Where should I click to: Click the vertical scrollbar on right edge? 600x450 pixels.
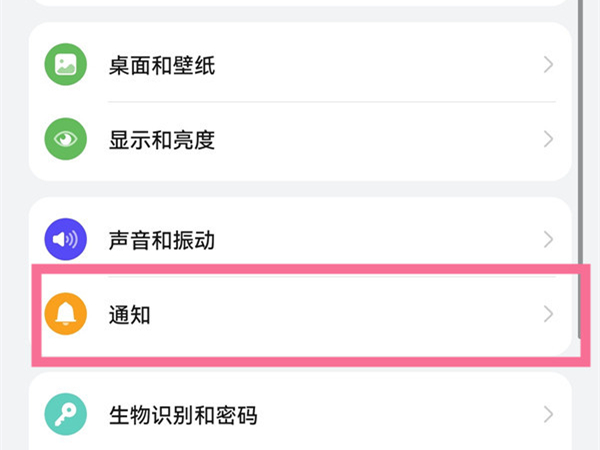[x=582, y=150]
